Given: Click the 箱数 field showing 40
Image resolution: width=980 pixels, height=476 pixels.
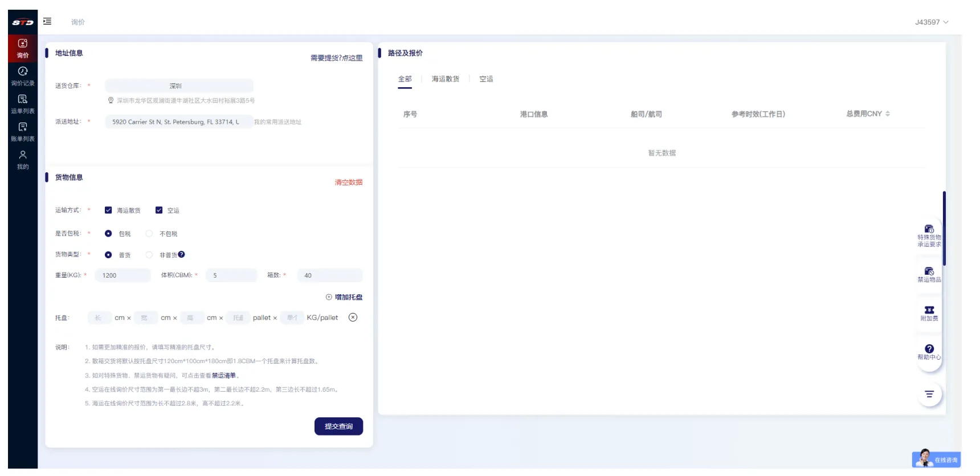Looking at the screenshot, I should point(330,275).
